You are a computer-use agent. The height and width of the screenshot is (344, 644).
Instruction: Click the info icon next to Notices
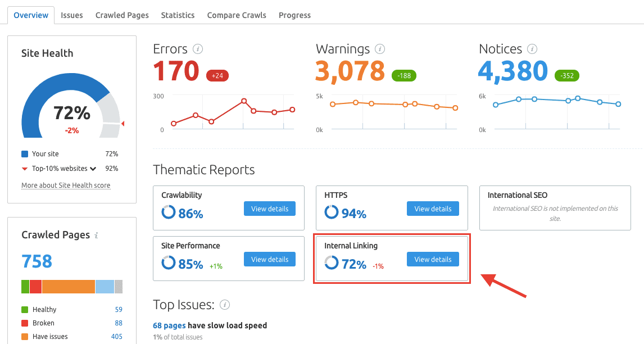pos(532,49)
